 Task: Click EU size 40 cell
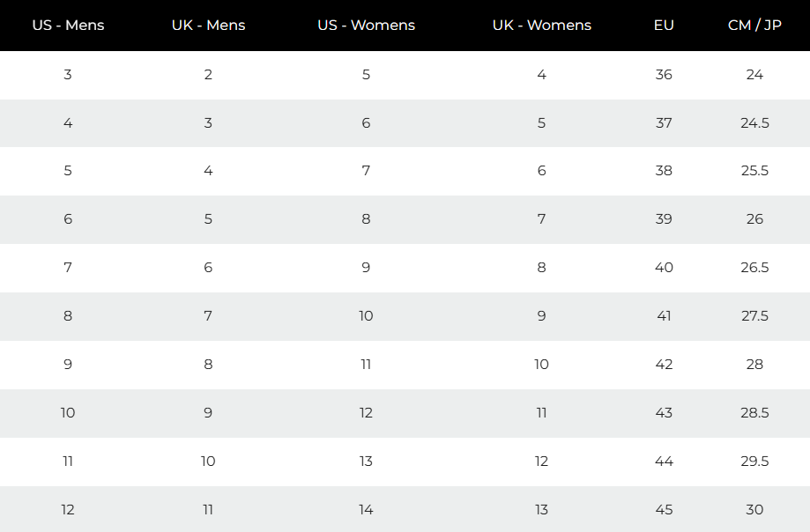[664, 268]
